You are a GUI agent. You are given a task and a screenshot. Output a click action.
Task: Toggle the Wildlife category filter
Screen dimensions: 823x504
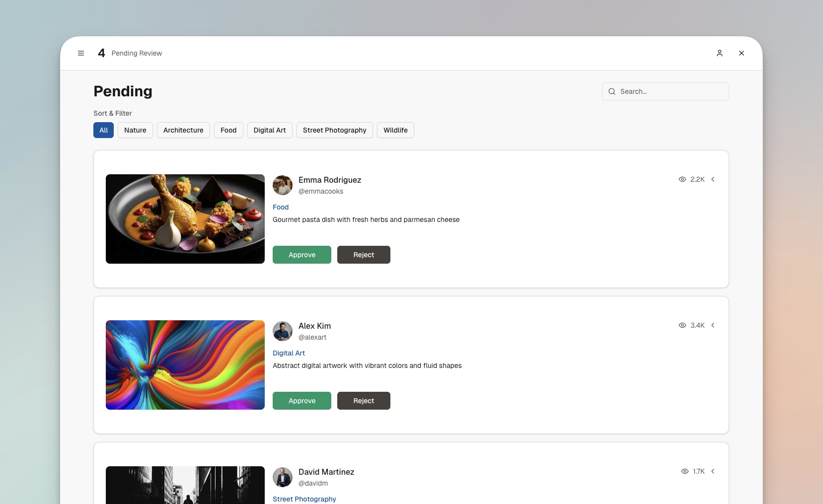pyautogui.click(x=395, y=130)
